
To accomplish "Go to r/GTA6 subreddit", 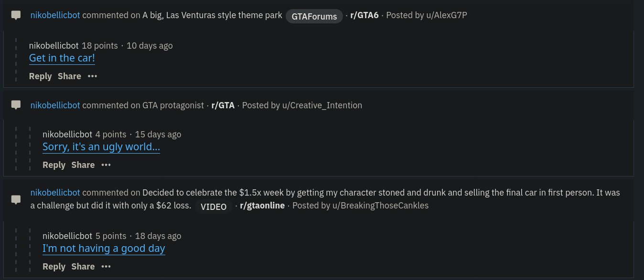I will click(365, 15).
